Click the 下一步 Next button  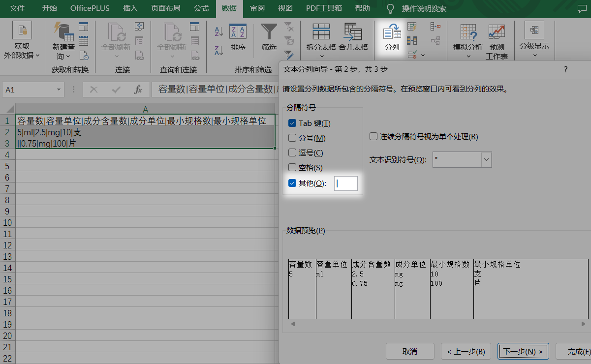click(x=523, y=351)
